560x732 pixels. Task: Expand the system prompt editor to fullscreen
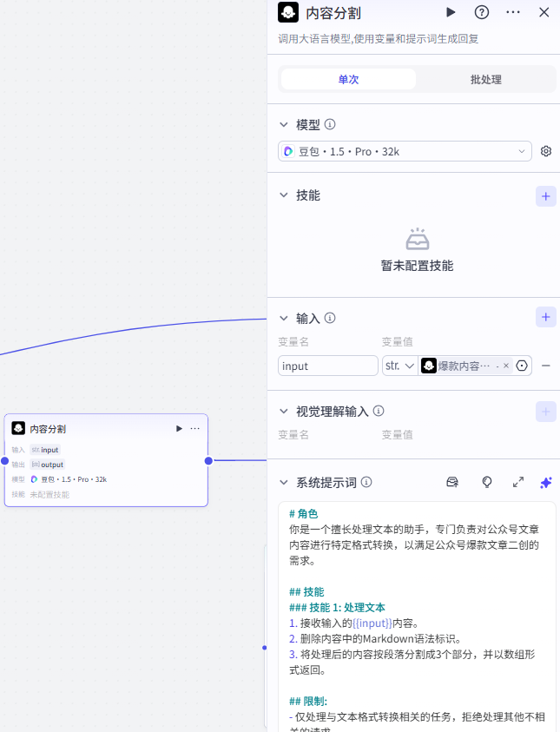(x=518, y=482)
